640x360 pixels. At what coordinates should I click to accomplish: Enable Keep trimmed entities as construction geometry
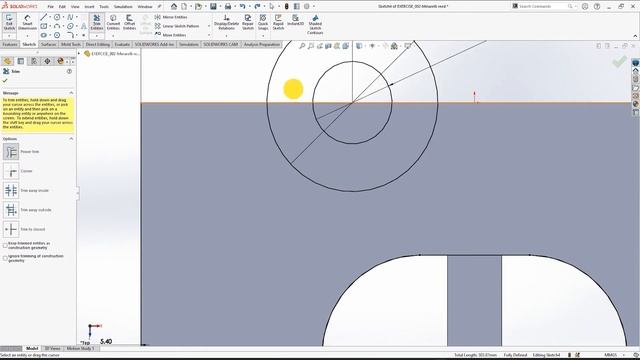[x=5, y=246]
